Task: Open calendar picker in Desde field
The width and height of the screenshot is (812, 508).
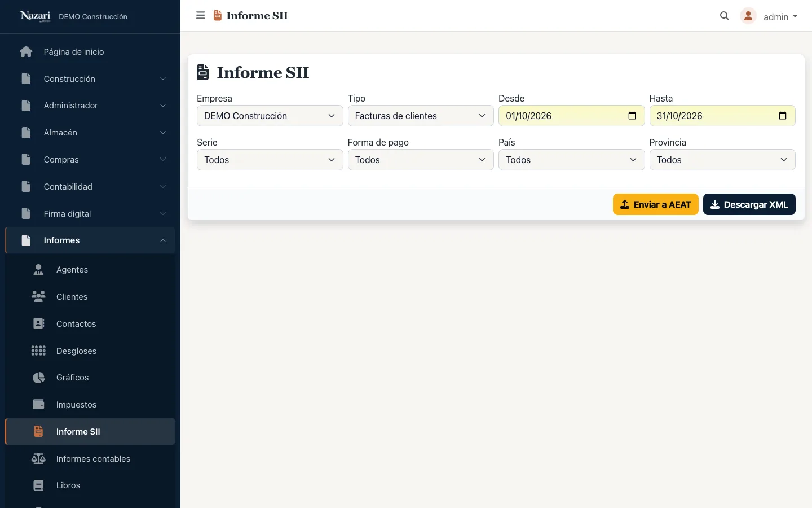Action: tap(632, 116)
